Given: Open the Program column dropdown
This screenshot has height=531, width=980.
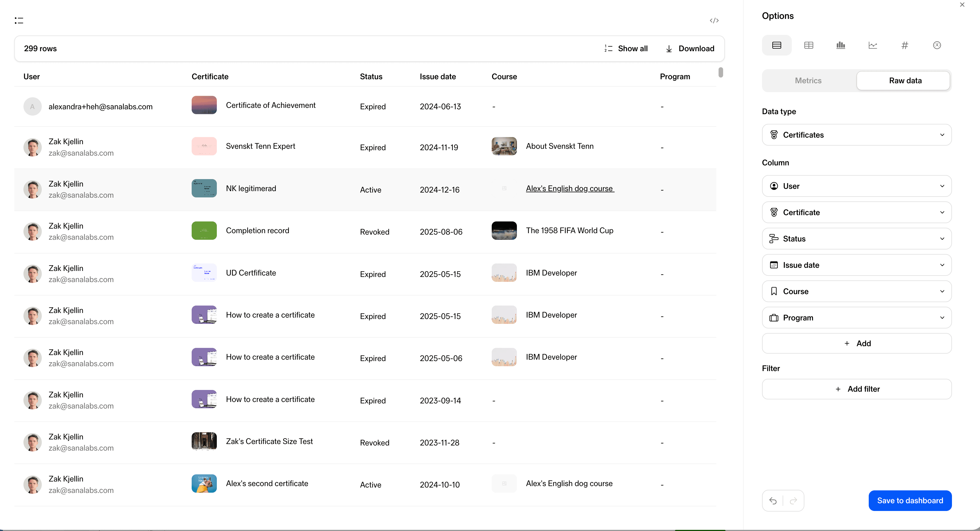Looking at the screenshot, I should [x=856, y=318].
